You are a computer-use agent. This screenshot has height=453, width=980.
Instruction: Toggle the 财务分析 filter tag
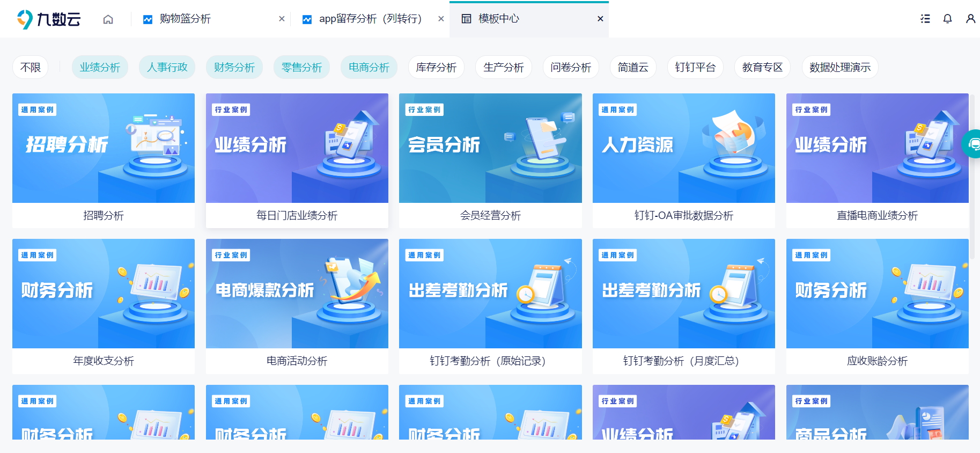pos(234,67)
